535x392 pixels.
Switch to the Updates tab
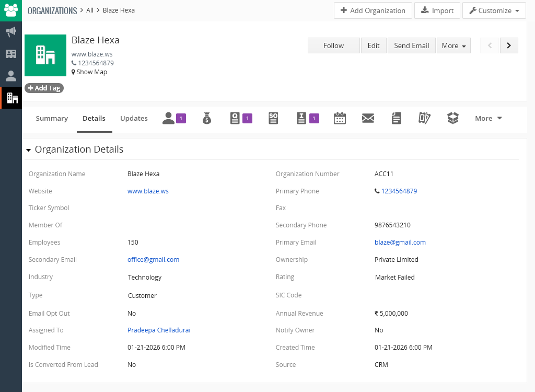click(x=134, y=118)
